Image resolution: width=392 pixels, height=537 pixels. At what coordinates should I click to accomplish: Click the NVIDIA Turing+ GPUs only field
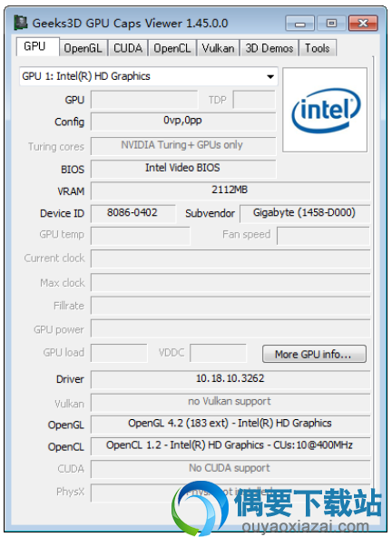pos(183,146)
